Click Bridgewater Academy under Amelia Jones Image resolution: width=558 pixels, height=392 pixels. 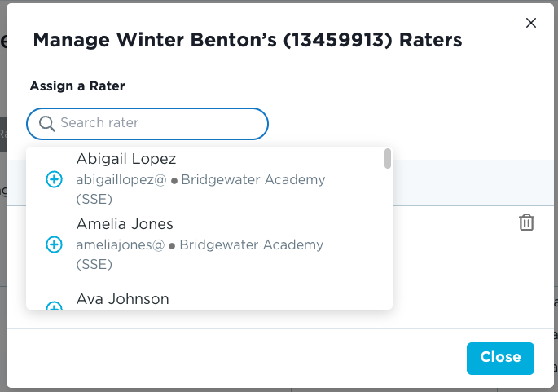(252, 244)
